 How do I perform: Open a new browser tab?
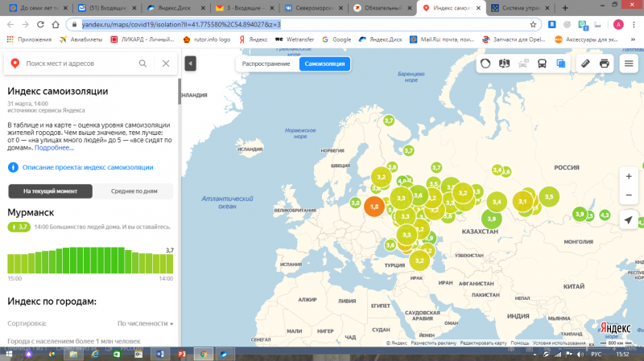[565, 8]
